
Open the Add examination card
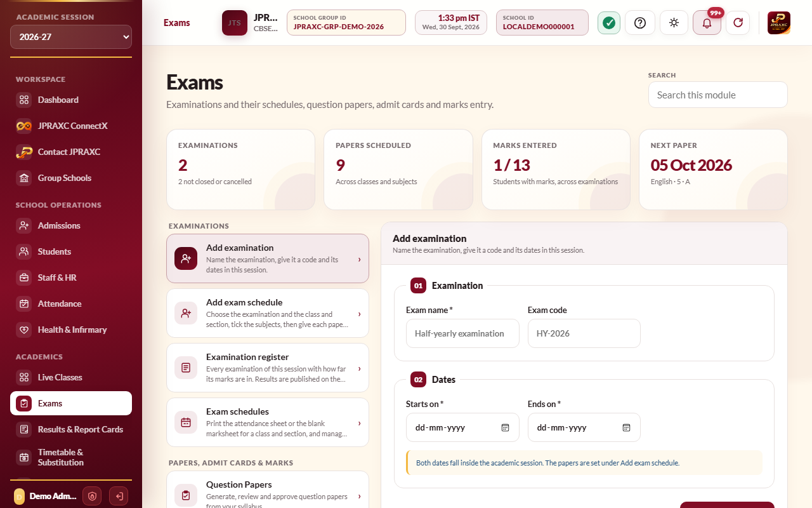click(x=268, y=258)
